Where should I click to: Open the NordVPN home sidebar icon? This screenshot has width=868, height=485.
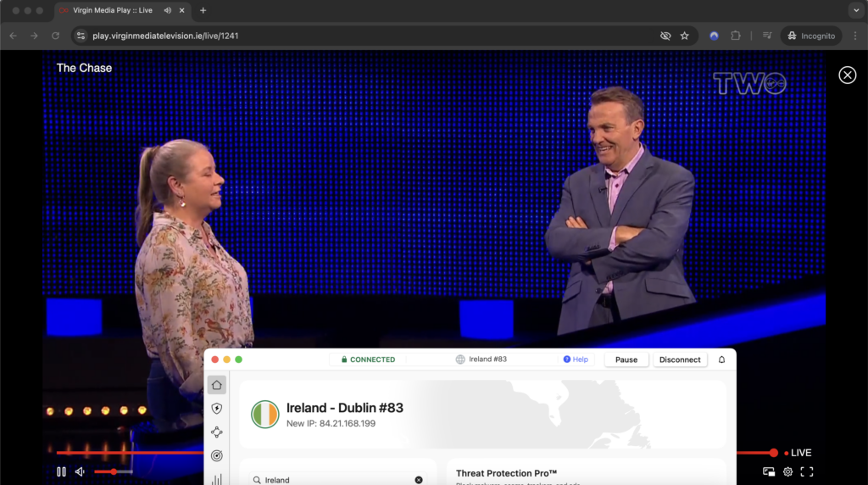coord(216,385)
